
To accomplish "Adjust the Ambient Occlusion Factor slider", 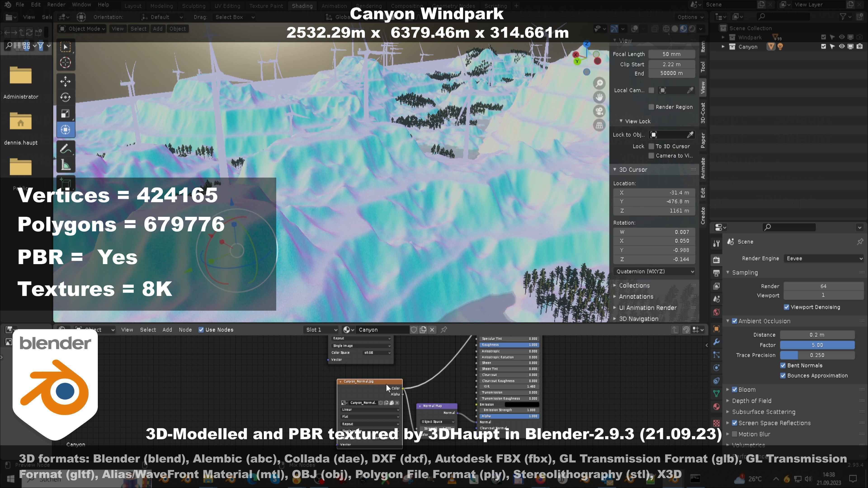I will coord(817,345).
